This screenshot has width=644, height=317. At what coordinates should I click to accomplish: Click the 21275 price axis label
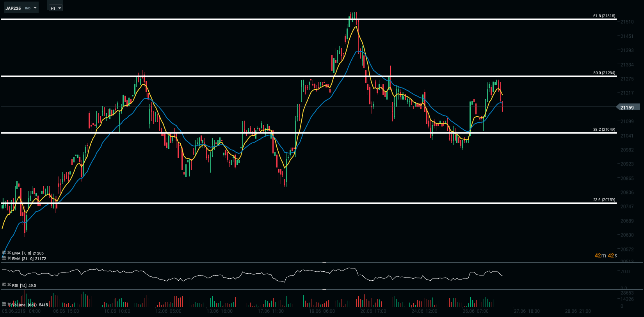click(627, 79)
